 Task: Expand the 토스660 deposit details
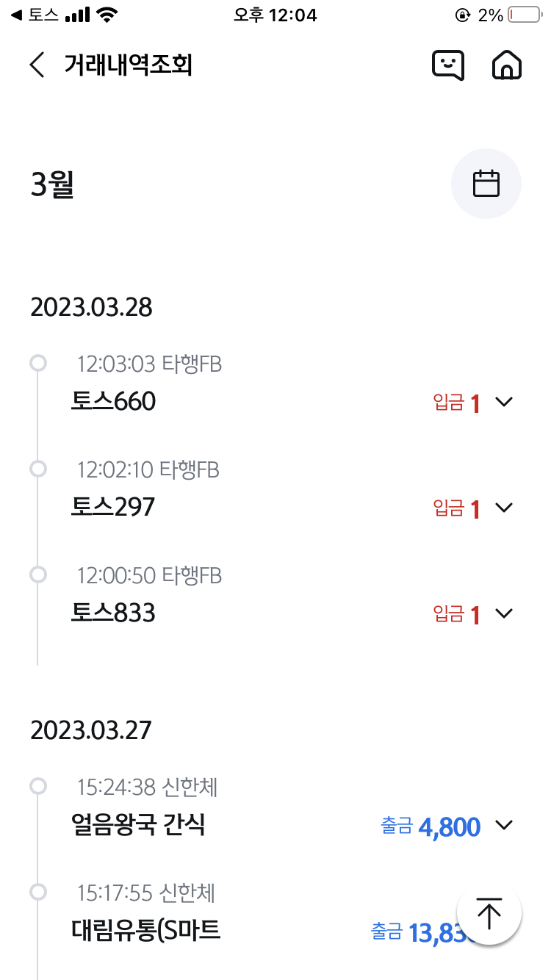pos(503,402)
